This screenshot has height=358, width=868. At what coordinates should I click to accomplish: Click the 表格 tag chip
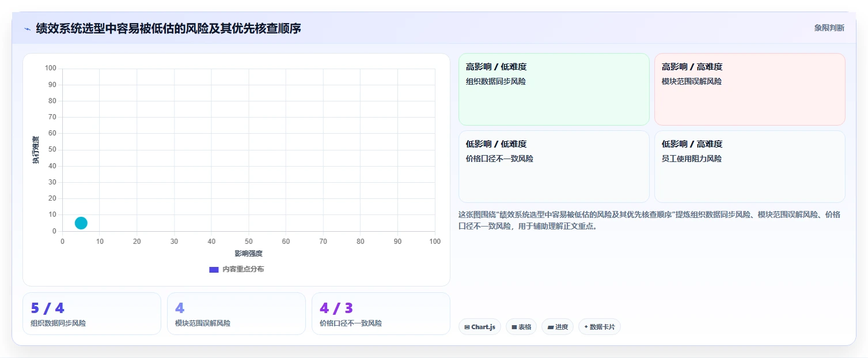point(521,327)
